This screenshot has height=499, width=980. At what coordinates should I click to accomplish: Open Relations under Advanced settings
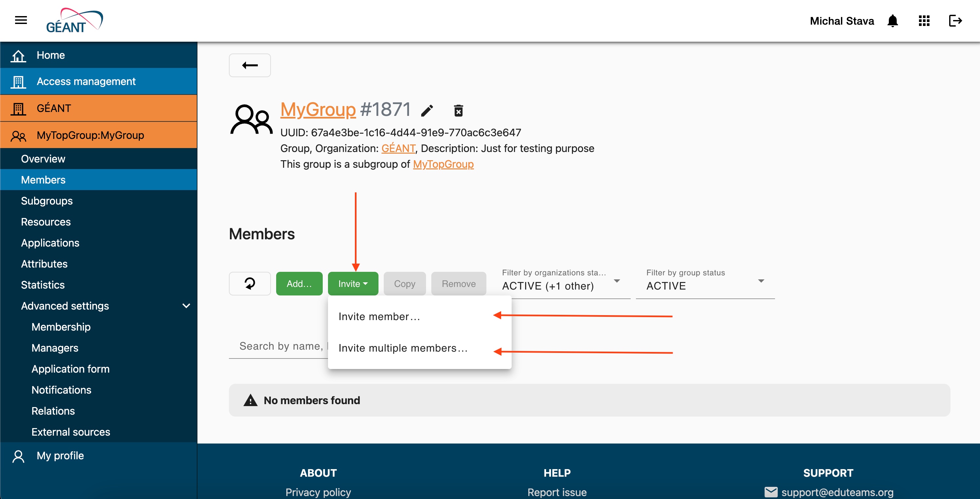98,411
